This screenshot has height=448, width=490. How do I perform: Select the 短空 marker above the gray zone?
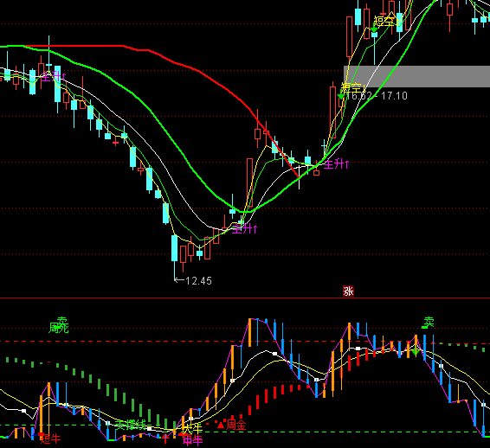tap(384, 22)
